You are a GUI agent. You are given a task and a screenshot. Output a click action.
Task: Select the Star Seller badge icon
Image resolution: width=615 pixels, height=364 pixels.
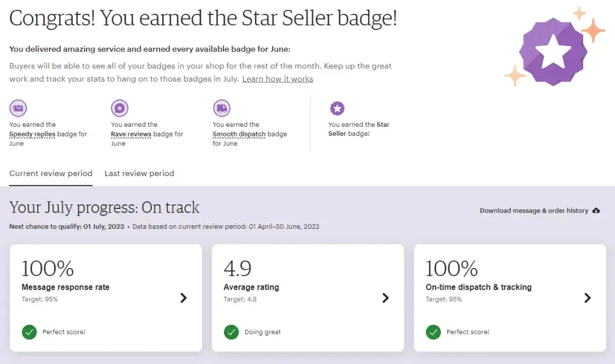[337, 109]
